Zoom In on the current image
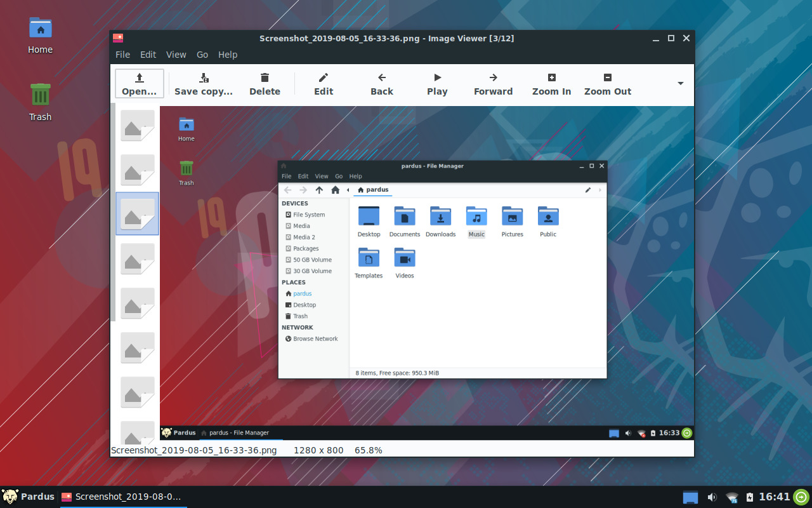Image resolution: width=812 pixels, height=508 pixels. coord(551,84)
